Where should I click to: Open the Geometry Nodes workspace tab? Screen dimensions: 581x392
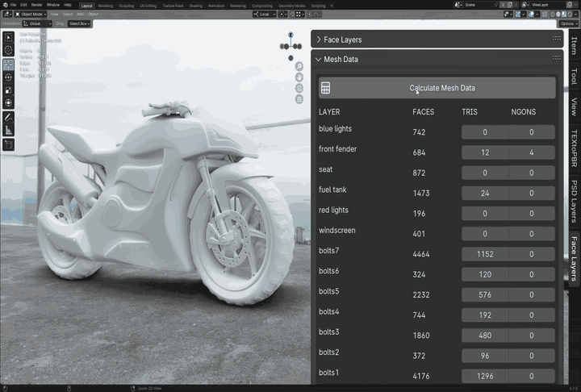(x=291, y=6)
